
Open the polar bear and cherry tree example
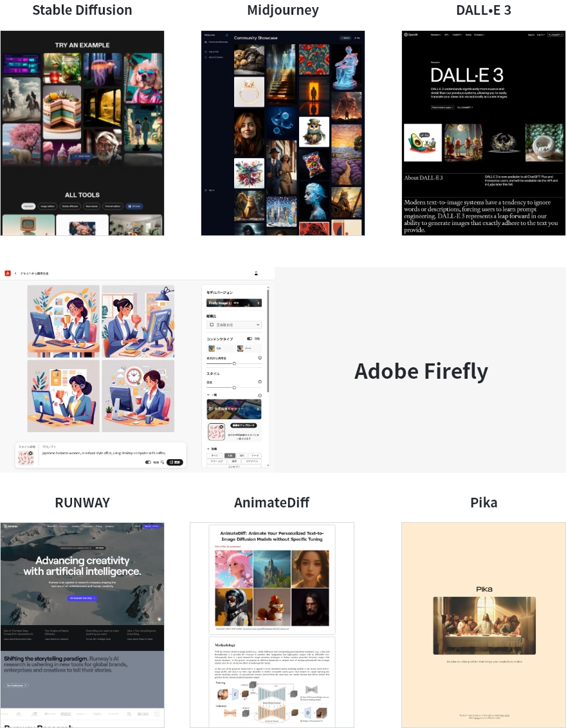click(21, 144)
